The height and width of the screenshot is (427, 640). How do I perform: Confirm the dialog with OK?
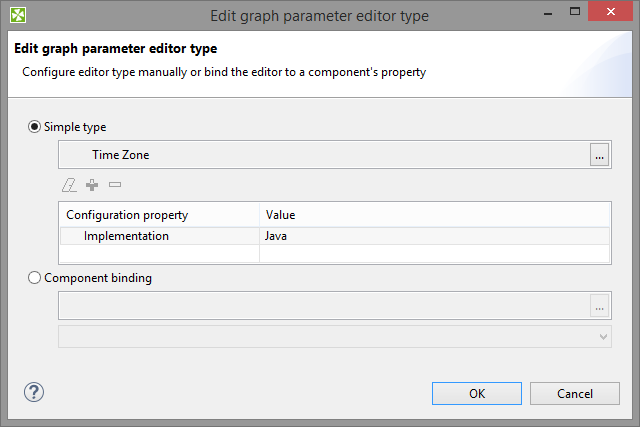[x=477, y=393]
